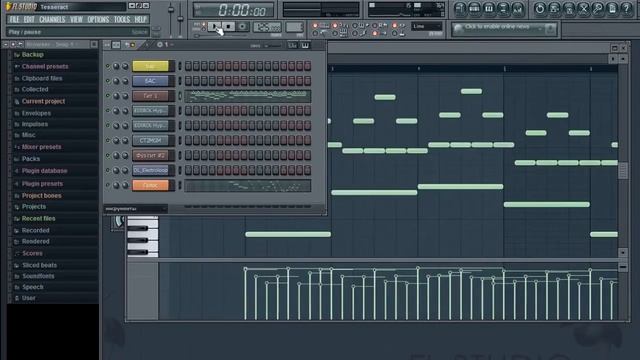Select the SAC channel button
Screen dimensions: 640x360
tap(150, 81)
